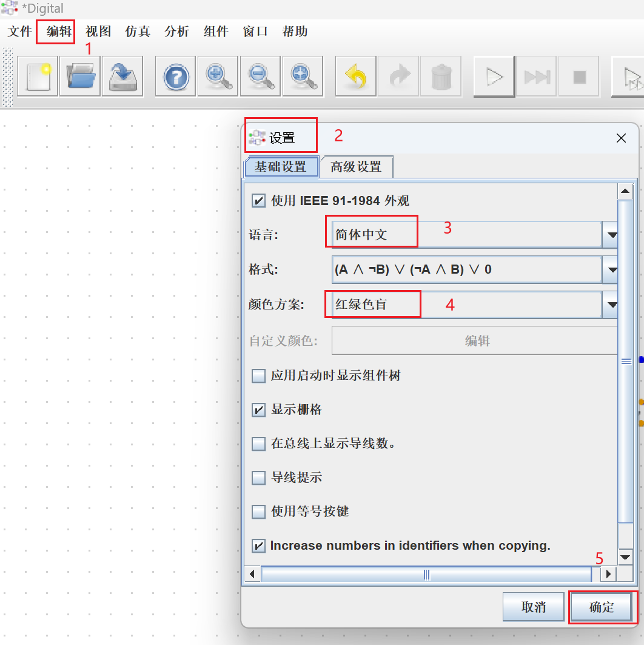Open the 格式 dropdown arrow
Screen dimensions: 644x645
tap(610, 270)
